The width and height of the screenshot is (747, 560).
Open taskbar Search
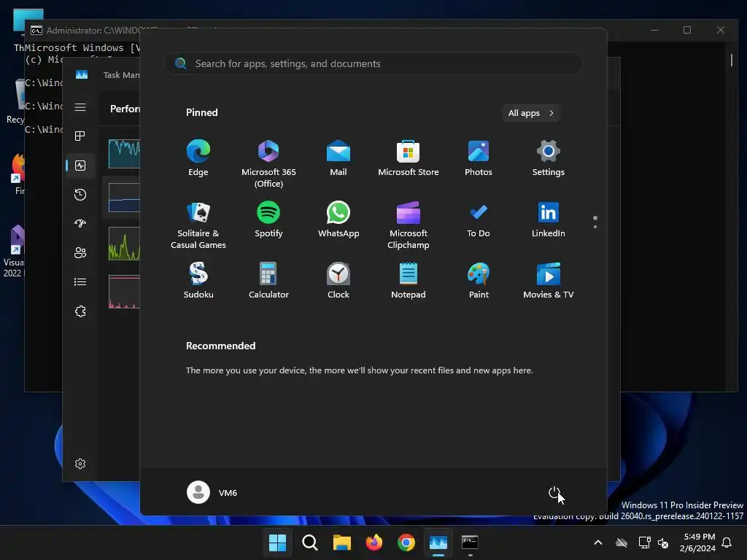click(x=309, y=542)
